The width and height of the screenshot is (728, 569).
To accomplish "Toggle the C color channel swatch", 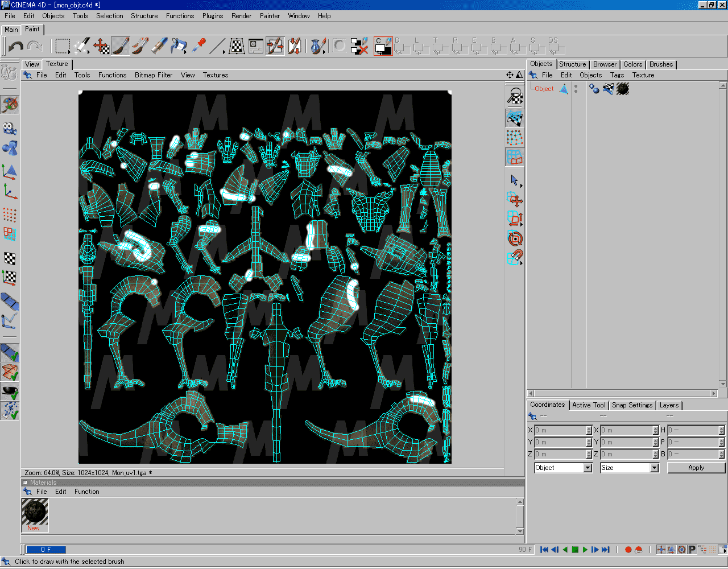I will [383, 46].
